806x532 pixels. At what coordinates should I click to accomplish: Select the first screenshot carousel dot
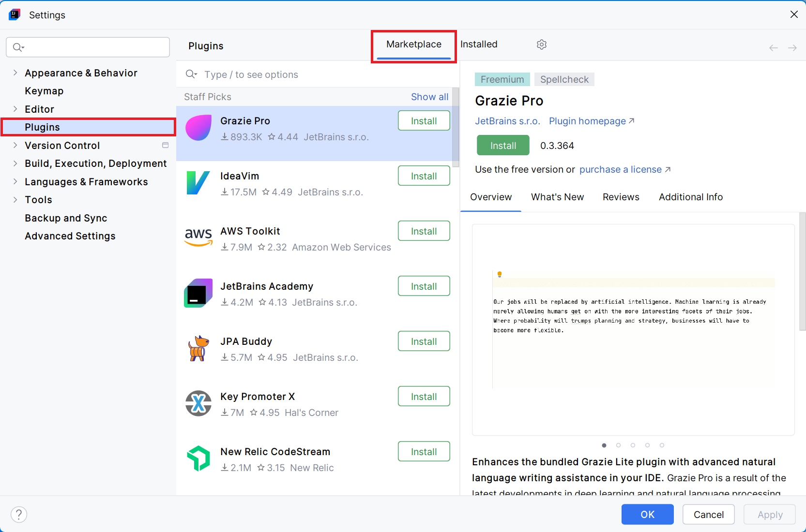point(604,445)
